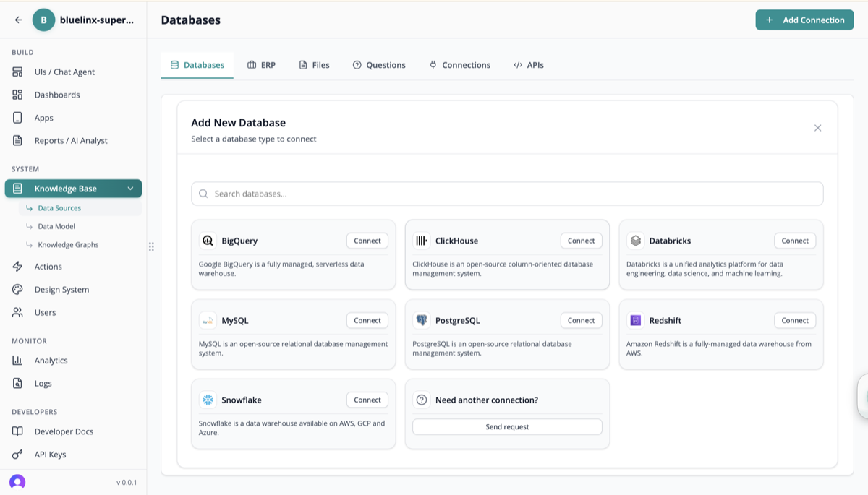Connect to MySQL
Screen dimensions: 868x495
pyautogui.click(x=367, y=320)
